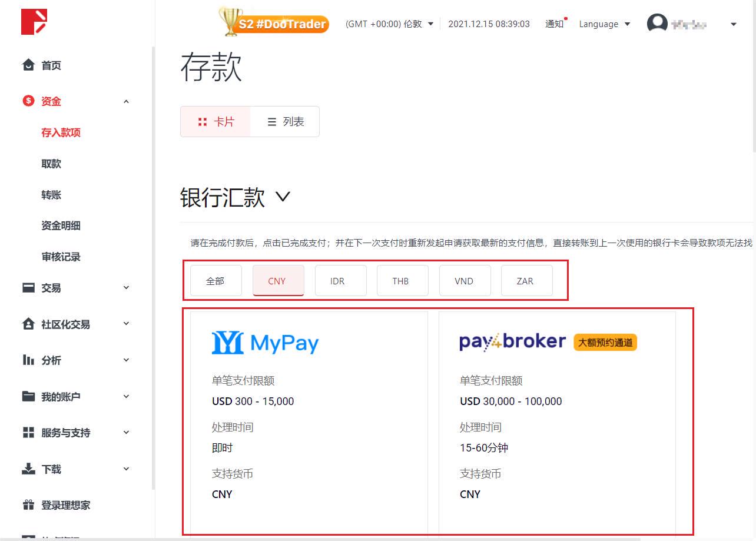Image resolution: width=756 pixels, height=541 pixels.
Task: Click the gift icon beside 登录理想家
Action: [x=28, y=505]
